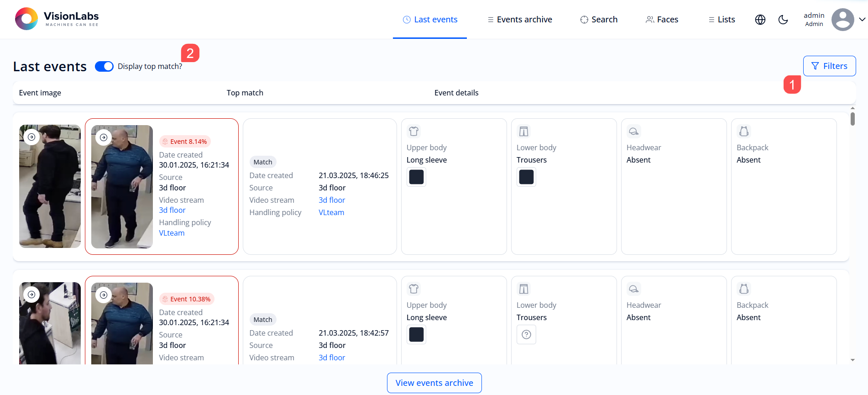Image resolution: width=868 pixels, height=395 pixels.
Task: Click upper body dark color swatch, second event
Action: pyautogui.click(x=416, y=335)
